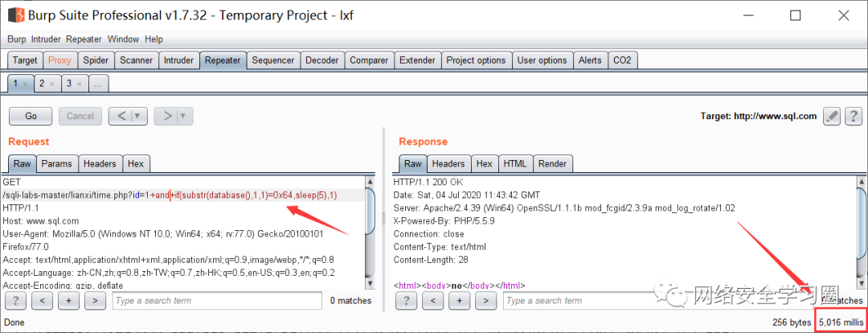868x333 pixels.
Task: Switch response view to Hex tab
Action: 485,163
